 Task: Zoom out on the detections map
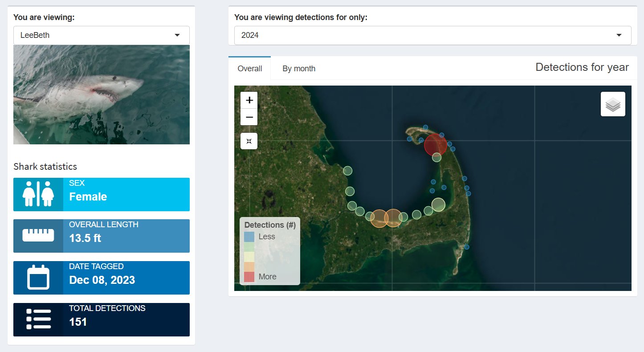coord(249,117)
